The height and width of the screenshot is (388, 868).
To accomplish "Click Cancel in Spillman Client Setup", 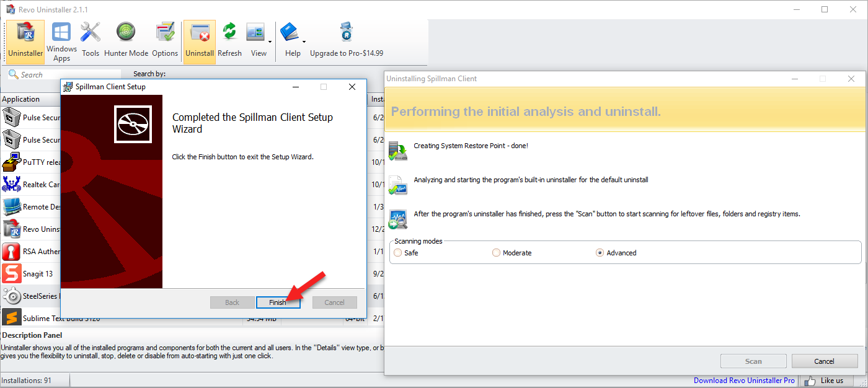I will point(335,302).
